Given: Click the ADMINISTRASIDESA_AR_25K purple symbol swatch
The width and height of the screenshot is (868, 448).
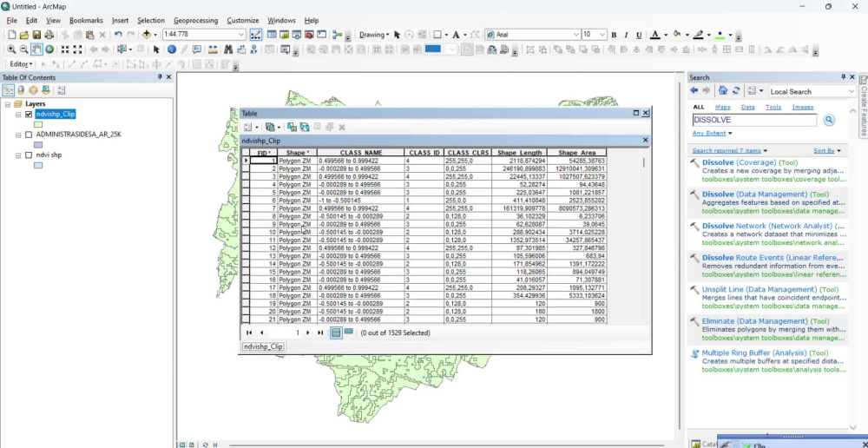Looking at the screenshot, I should pos(38,145).
